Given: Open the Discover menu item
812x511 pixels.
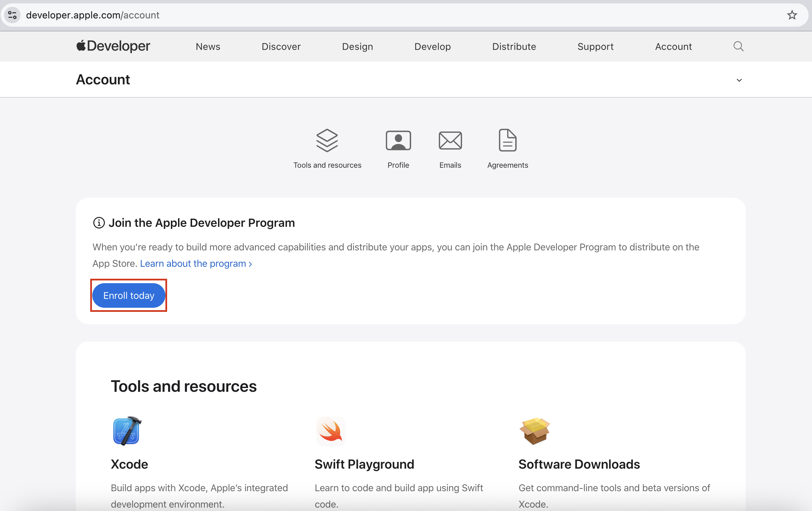Looking at the screenshot, I should (281, 46).
